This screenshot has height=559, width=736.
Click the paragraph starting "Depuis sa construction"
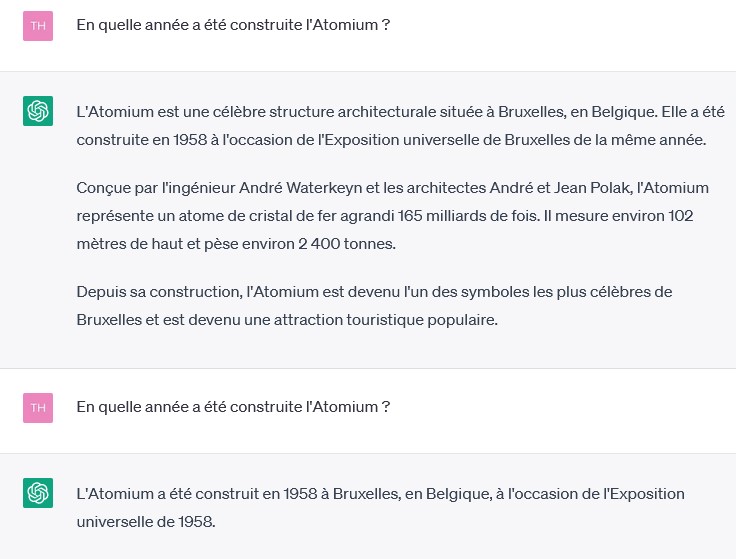click(374, 305)
